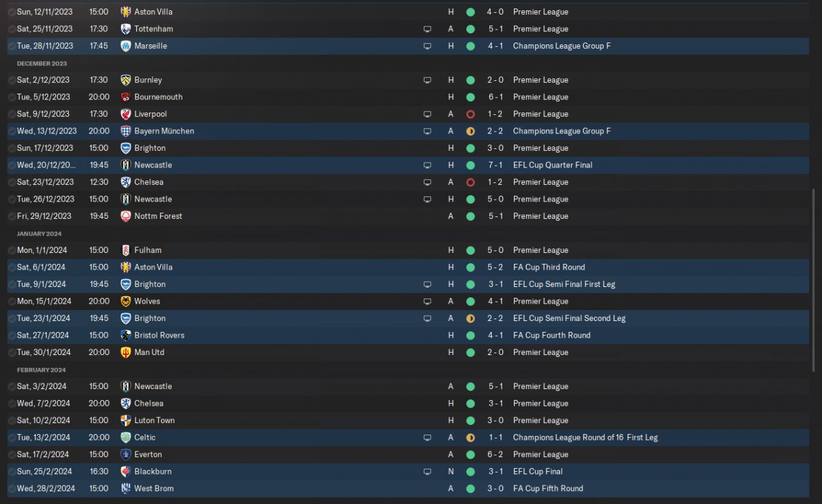Image resolution: width=822 pixels, height=504 pixels.
Task: Open the Champions League Round of 16 First Leg link
Action: coord(585,438)
